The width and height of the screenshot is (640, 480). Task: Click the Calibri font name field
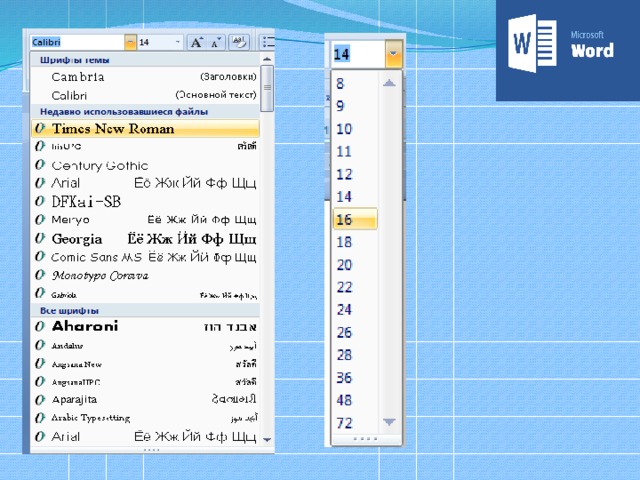coord(76,42)
